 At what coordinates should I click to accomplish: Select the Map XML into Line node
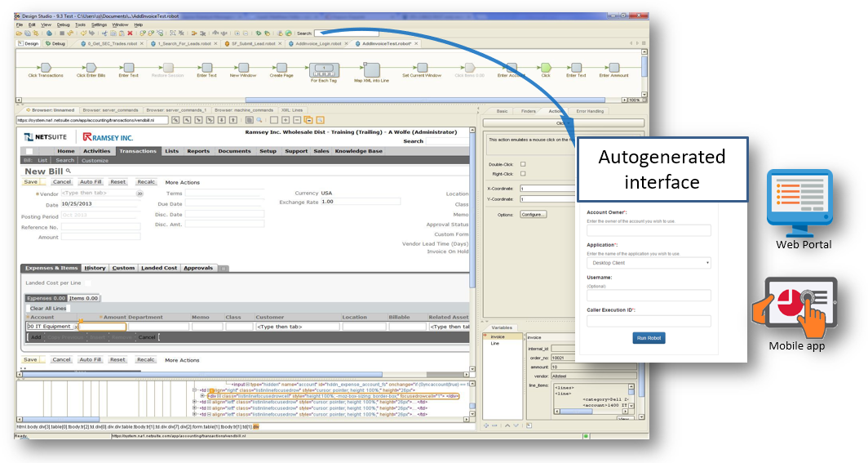371,69
